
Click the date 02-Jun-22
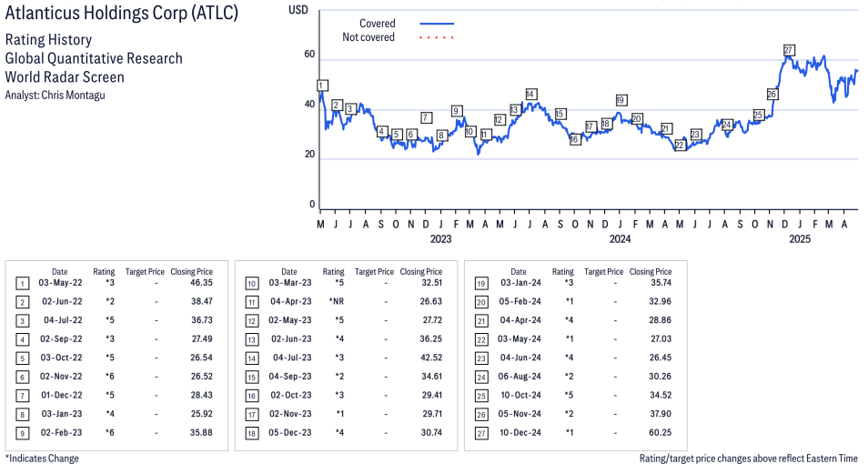coord(62,301)
